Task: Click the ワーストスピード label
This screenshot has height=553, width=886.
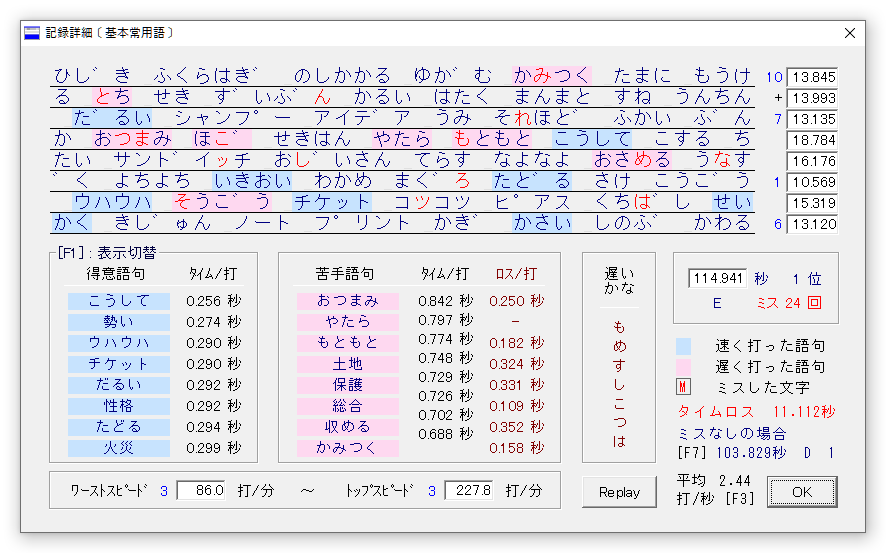Action: [108, 490]
